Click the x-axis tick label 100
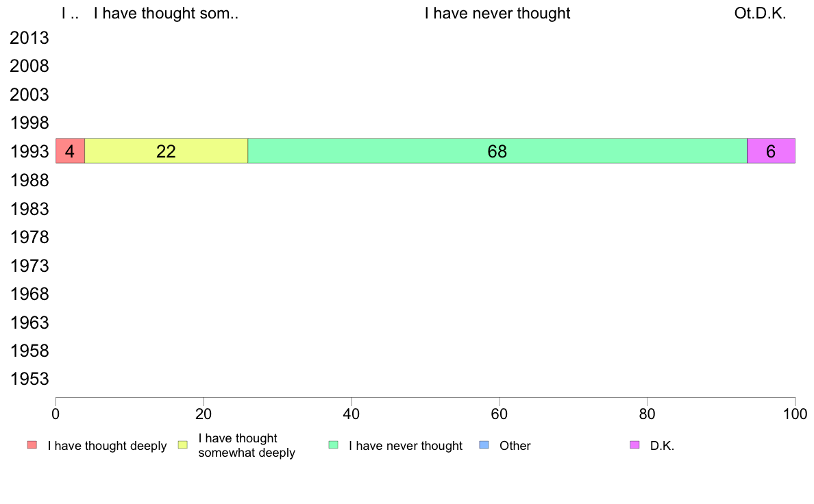The height and width of the screenshot is (504, 814). (795, 414)
